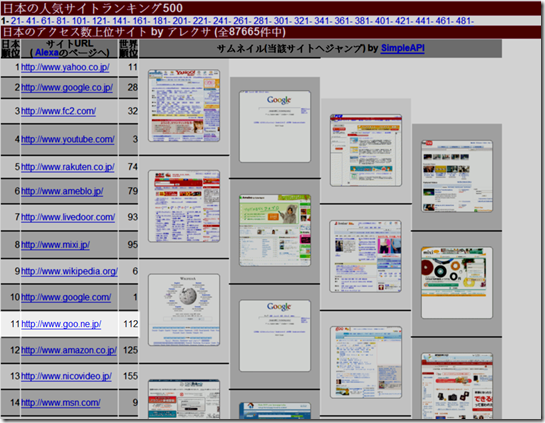Click the green Ameblo site thumbnail

[275, 230]
